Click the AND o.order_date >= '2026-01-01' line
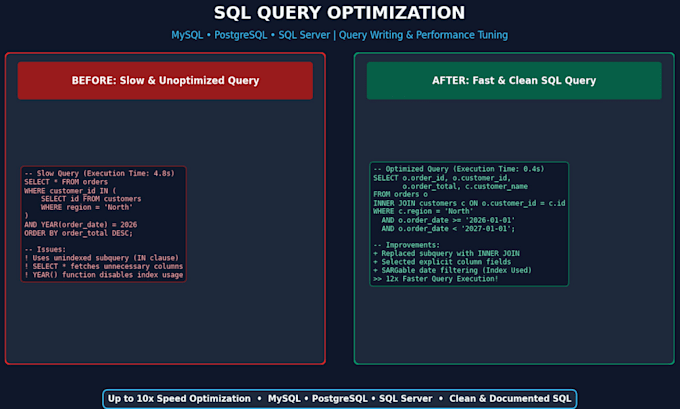The width and height of the screenshot is (680, 409). point(448,220)
